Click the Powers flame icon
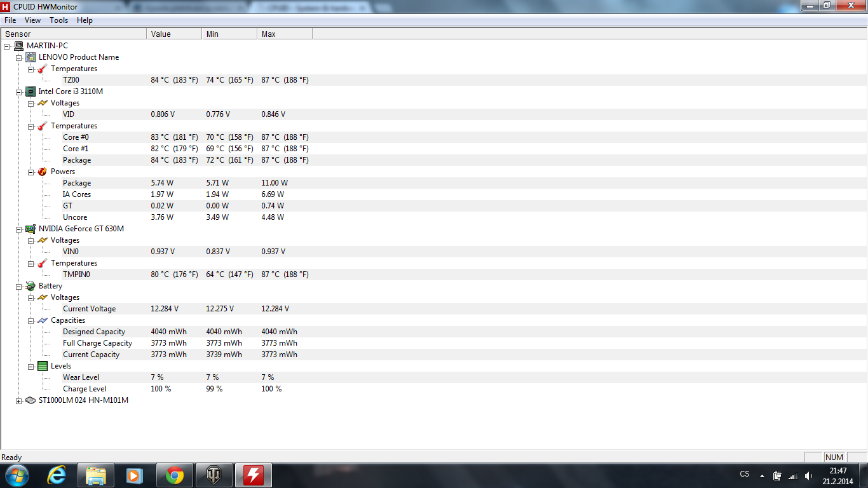The image size is (868, 488). click(43, 172)
